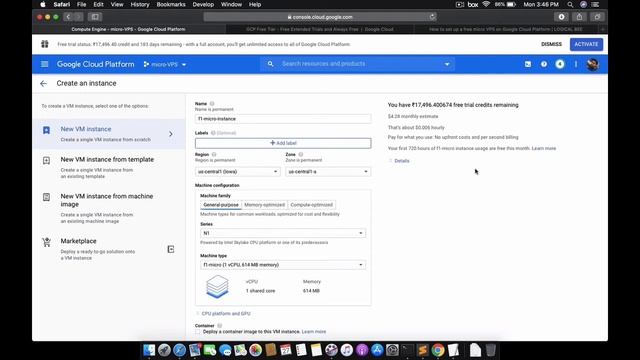Click the Name input field f1-micro-instance

[283, 119]
